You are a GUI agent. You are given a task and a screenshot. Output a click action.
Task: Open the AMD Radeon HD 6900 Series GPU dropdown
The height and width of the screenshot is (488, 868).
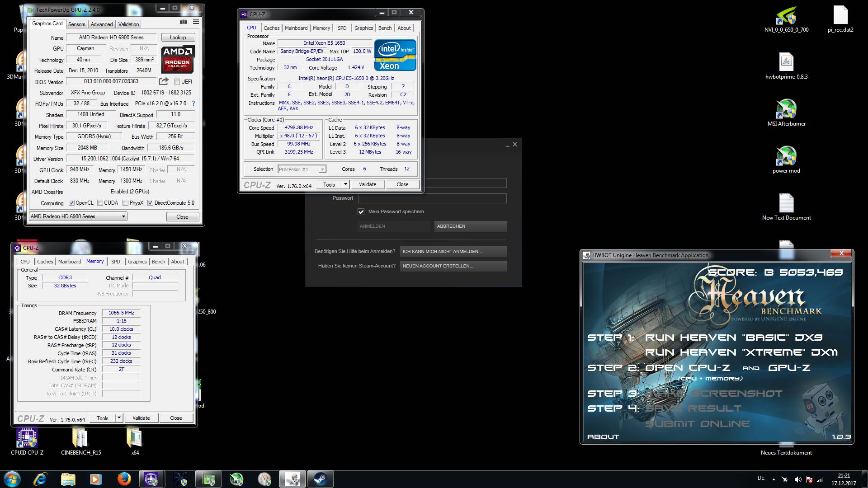click(x=78, y=216)
